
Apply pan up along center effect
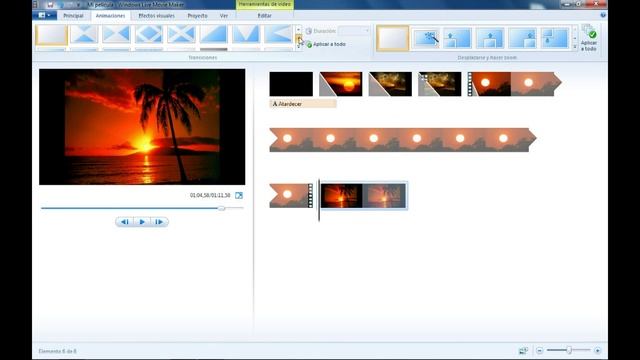[x=490, y=38]
